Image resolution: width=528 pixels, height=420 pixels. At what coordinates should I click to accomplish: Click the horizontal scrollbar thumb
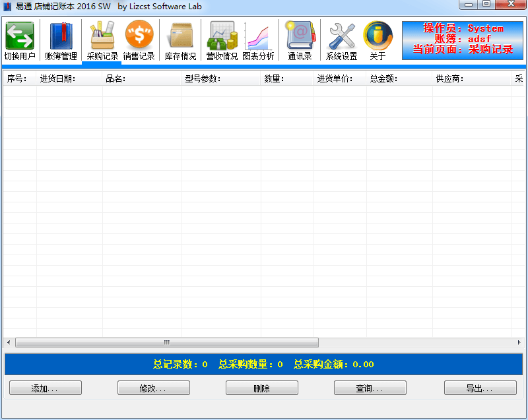pyautogui.click(x=166, y=343)
